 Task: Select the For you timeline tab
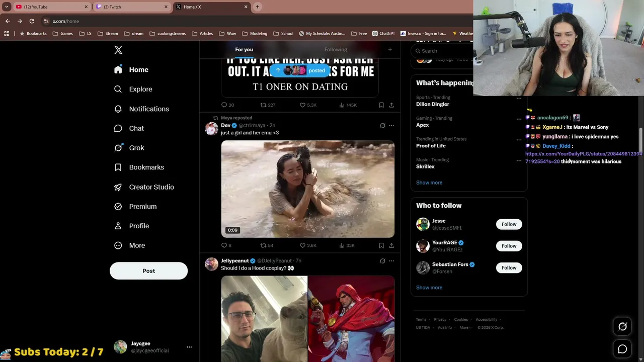click(x=244, y=49)
